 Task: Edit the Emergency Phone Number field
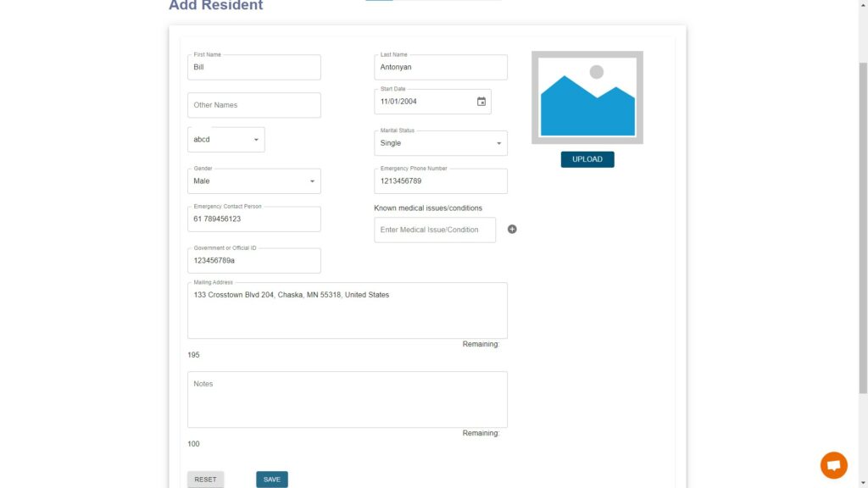click(x=441, y=181)
